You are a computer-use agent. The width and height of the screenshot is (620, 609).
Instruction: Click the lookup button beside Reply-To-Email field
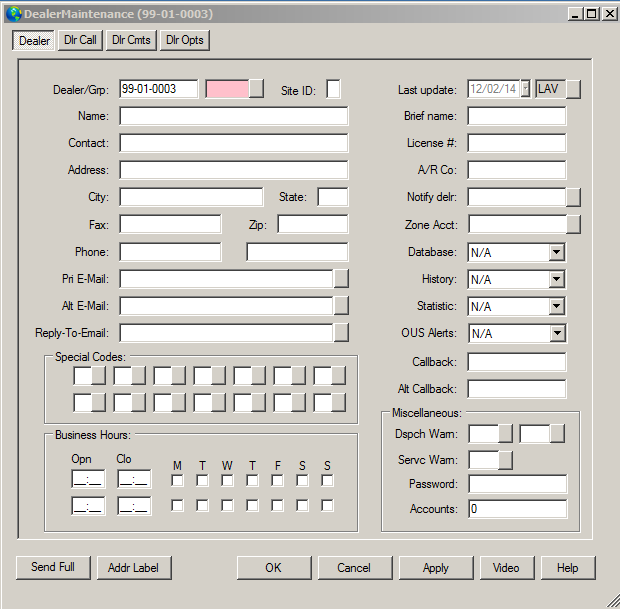point(341,333)
